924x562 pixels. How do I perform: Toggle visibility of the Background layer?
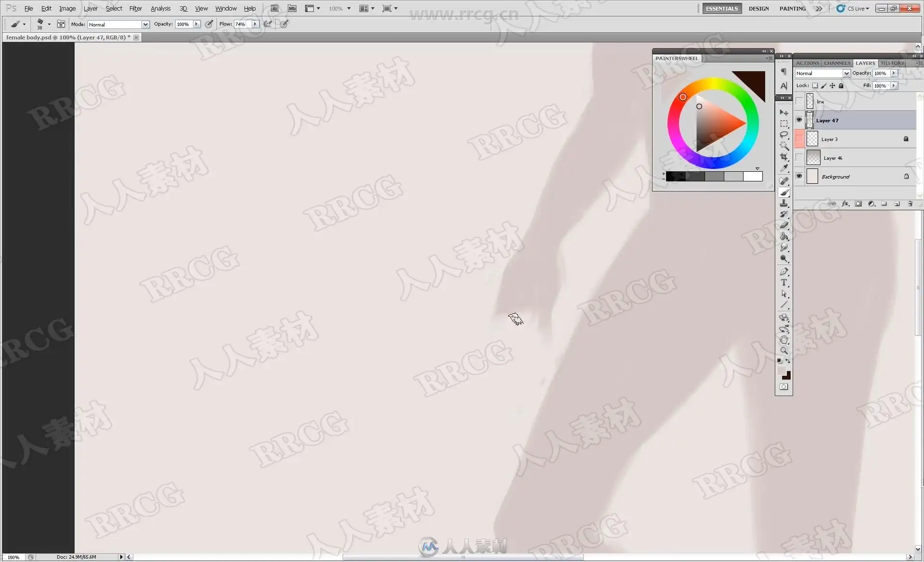[799, 176]
